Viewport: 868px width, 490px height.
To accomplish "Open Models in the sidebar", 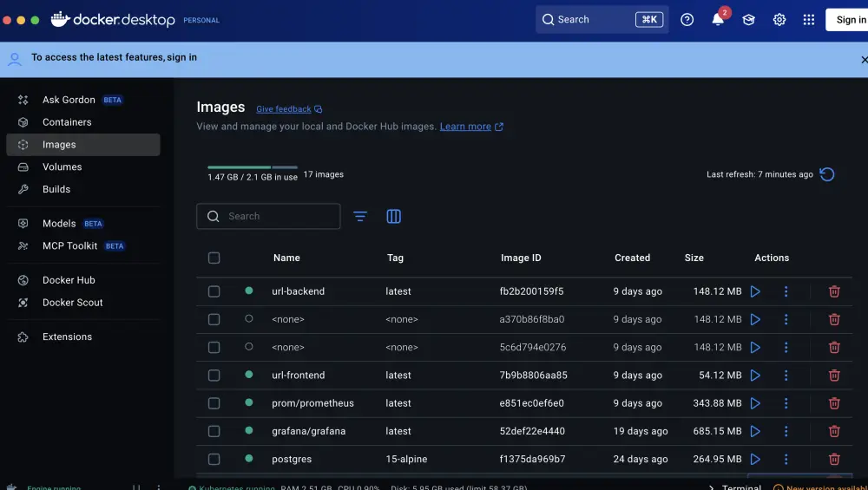I will coord(83,224).
